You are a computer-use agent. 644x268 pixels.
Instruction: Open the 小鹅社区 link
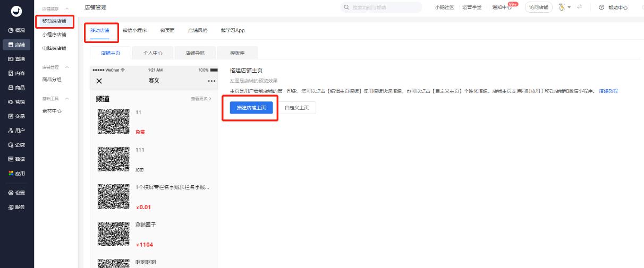(444, 7)
